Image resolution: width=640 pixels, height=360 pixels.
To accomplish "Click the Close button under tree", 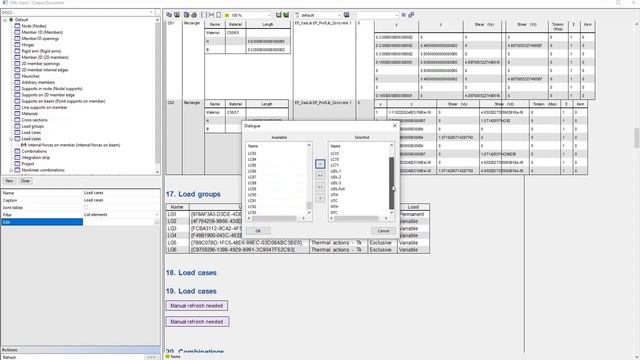I will 25,181.
